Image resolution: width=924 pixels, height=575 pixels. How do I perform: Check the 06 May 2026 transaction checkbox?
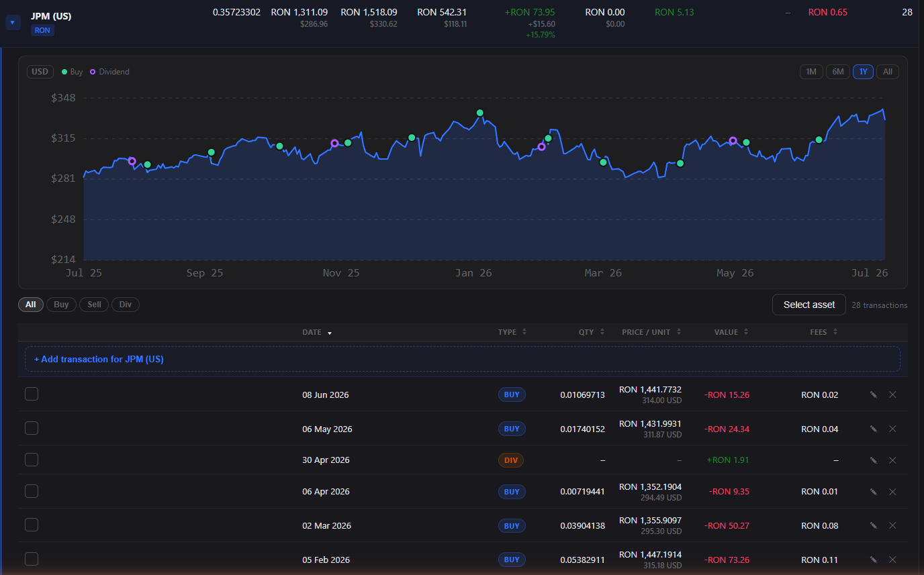pos(32,428)
